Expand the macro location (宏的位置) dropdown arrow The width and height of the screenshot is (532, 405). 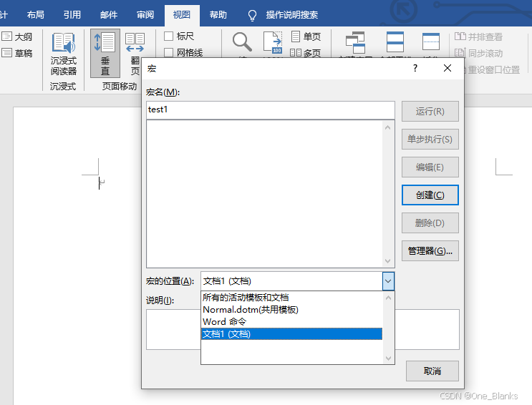pyautogui.click(x=388, y=281)
